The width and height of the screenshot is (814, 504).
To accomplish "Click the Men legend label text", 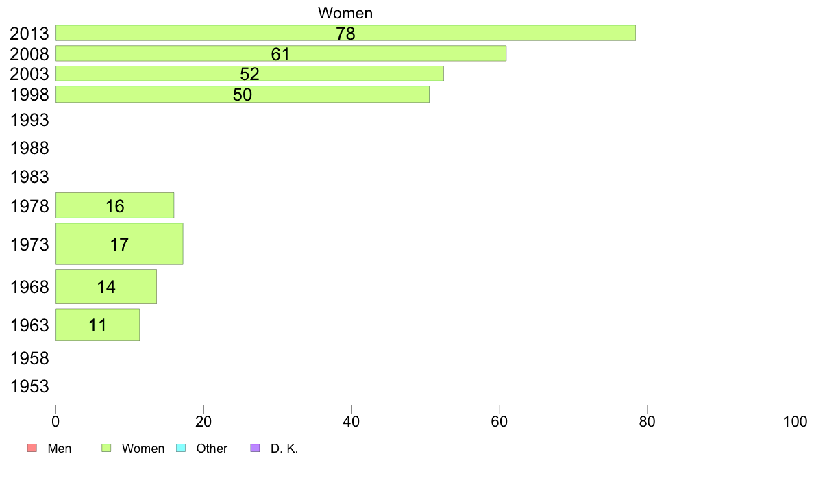I will [x=60, y=449].
